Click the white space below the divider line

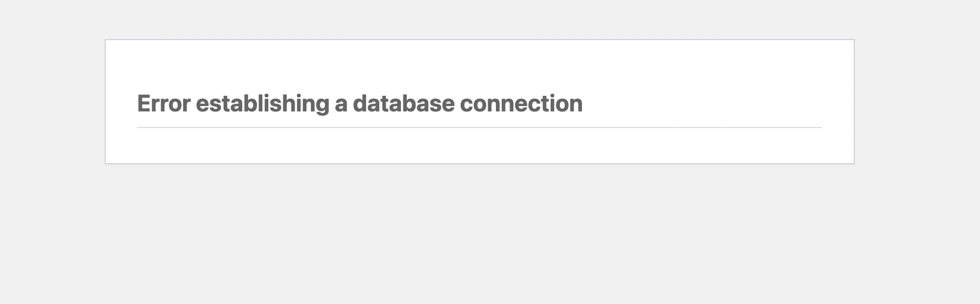(480, 145)
